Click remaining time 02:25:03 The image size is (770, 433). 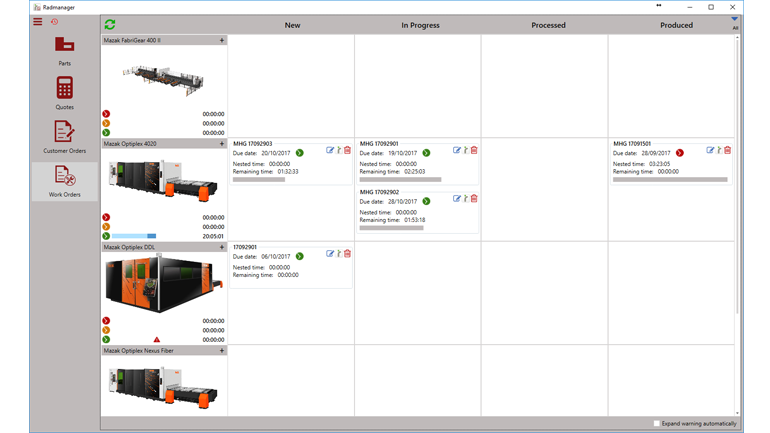tap(414, 172)
